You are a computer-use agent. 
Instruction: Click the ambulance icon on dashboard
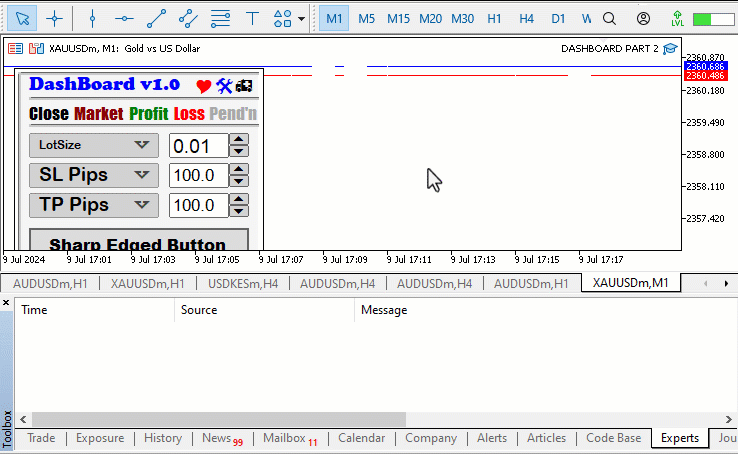point(244,86)
